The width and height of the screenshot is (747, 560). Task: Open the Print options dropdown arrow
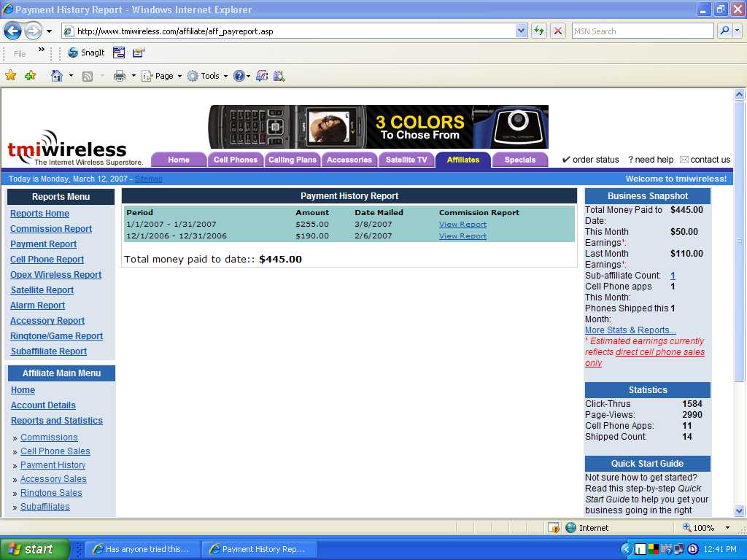[x=133, y=76]
